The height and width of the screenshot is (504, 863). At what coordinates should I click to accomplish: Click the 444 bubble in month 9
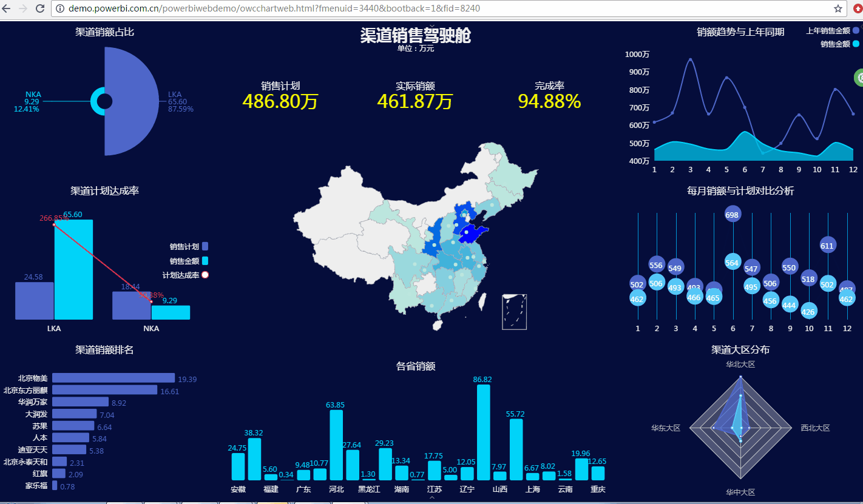click(x=790, y=305)
